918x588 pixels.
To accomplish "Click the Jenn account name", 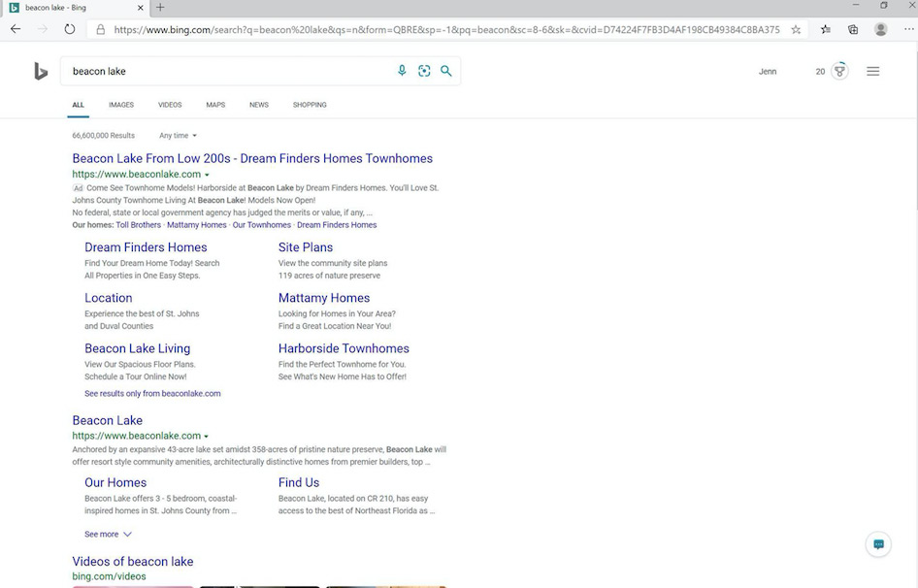I will point(768,72).
